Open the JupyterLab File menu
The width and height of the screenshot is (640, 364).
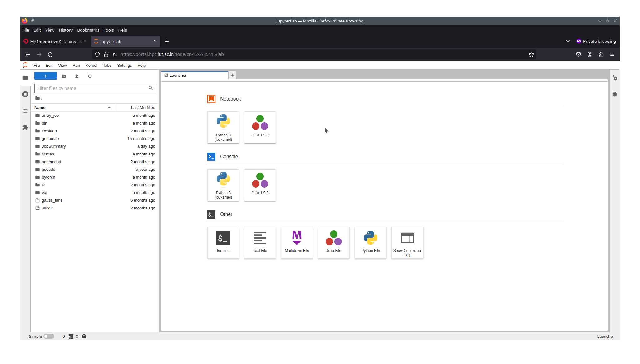[x=37, y=66]
